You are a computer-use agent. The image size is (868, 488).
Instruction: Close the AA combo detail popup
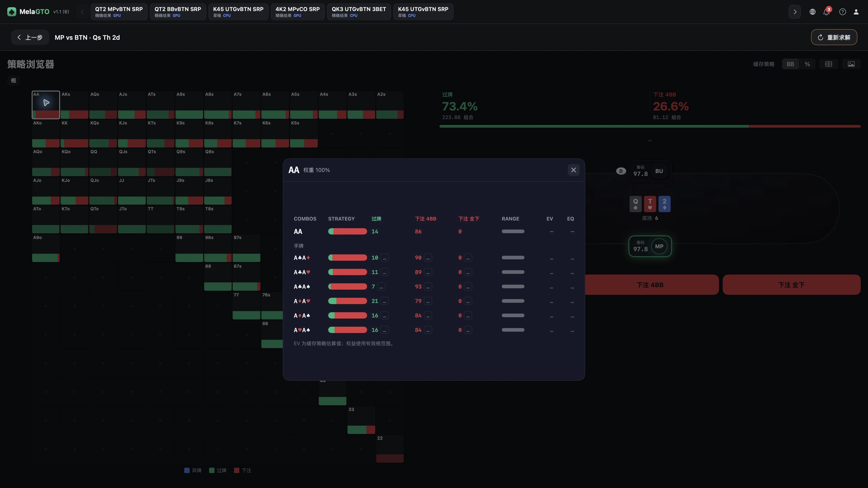point(573,170)
